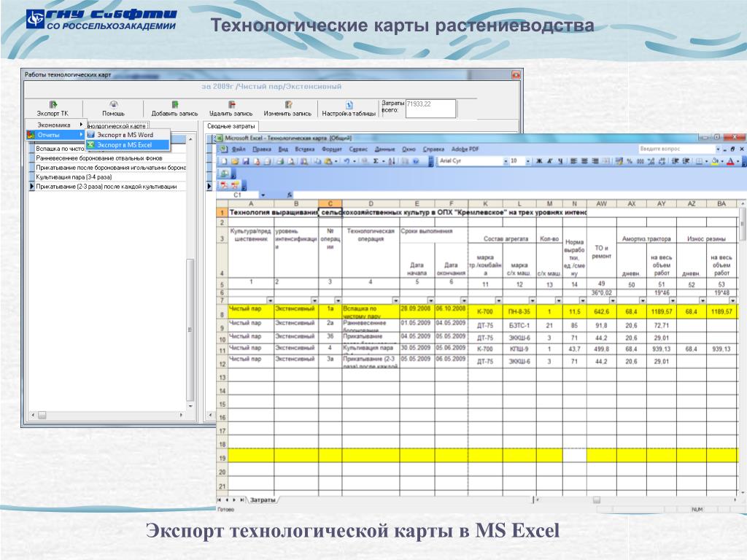Click the Затраты всего value field

pyautogui.click(x=430, y=108)
